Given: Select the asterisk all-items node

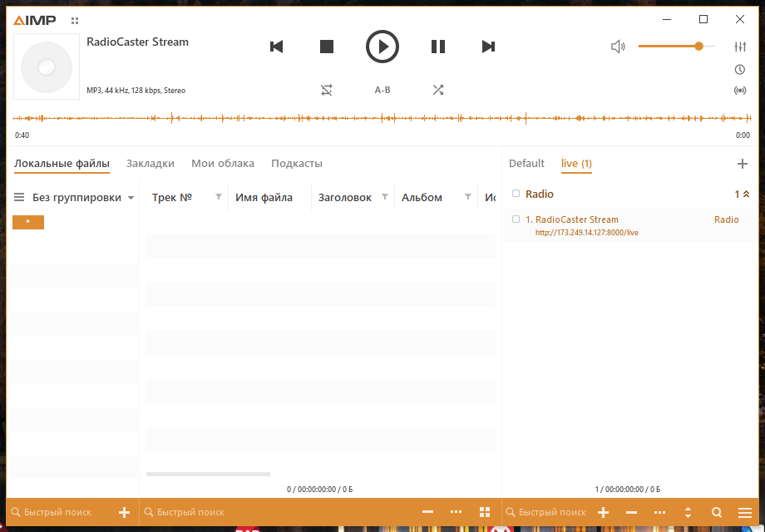Looking at the screenshot, I should 27,222.
